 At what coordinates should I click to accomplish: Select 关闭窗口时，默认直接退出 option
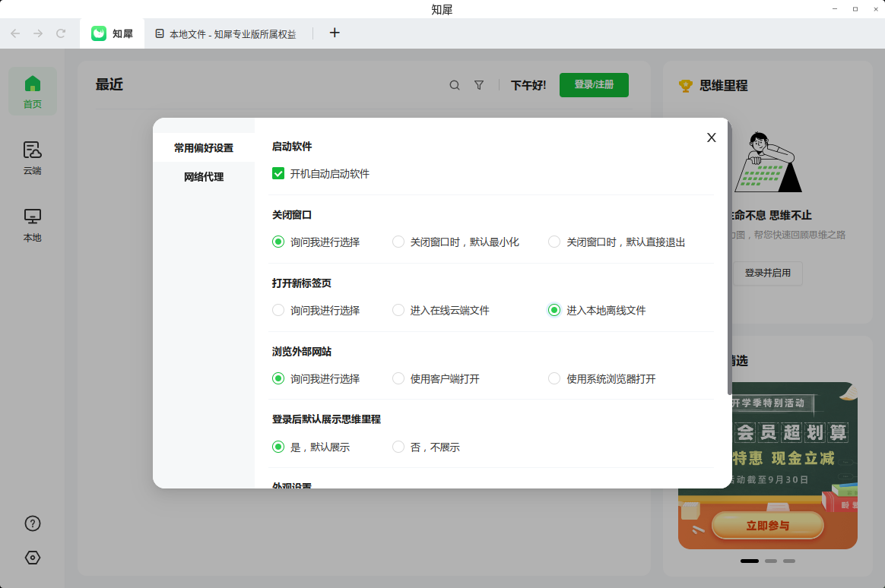[x=554, y=242]
